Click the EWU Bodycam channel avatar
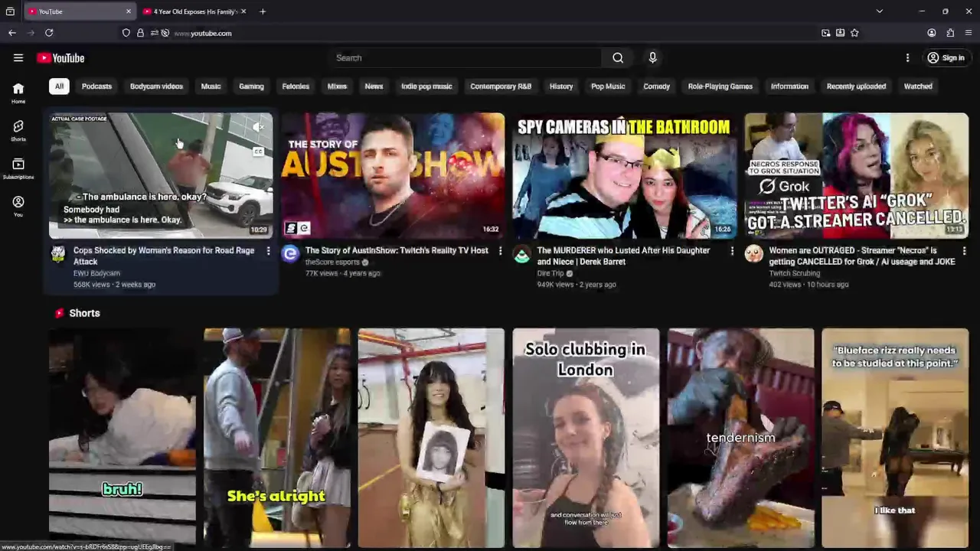The width and height of the screenshot is (980, 551). click(58, 254)
